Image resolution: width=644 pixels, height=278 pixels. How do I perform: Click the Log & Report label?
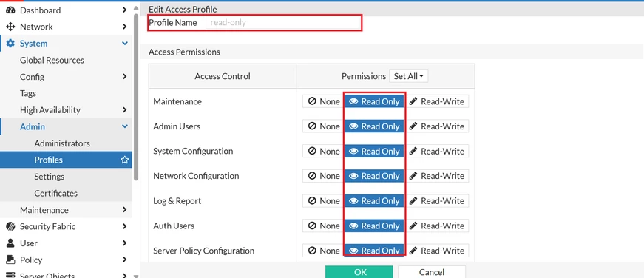click(x=177, y=201)
